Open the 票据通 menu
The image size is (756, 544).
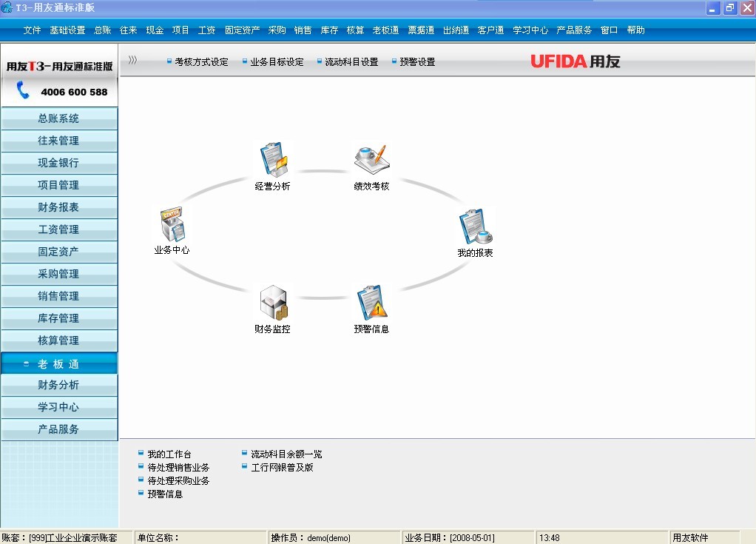[x=421, y=30]
